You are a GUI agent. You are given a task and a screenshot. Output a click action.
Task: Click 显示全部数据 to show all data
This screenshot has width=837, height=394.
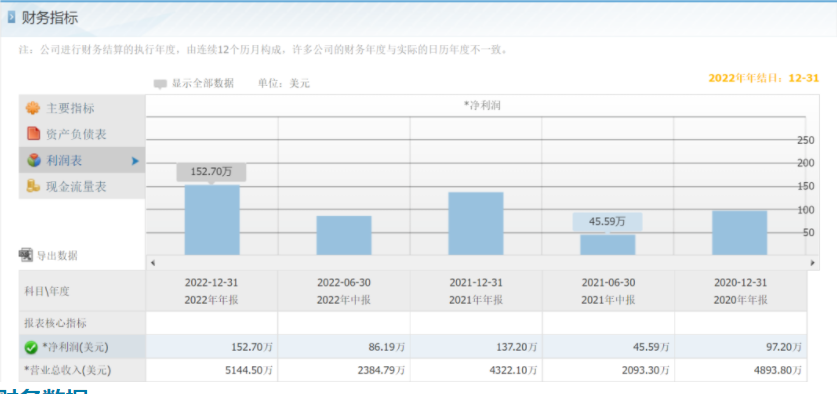(202, 83)
